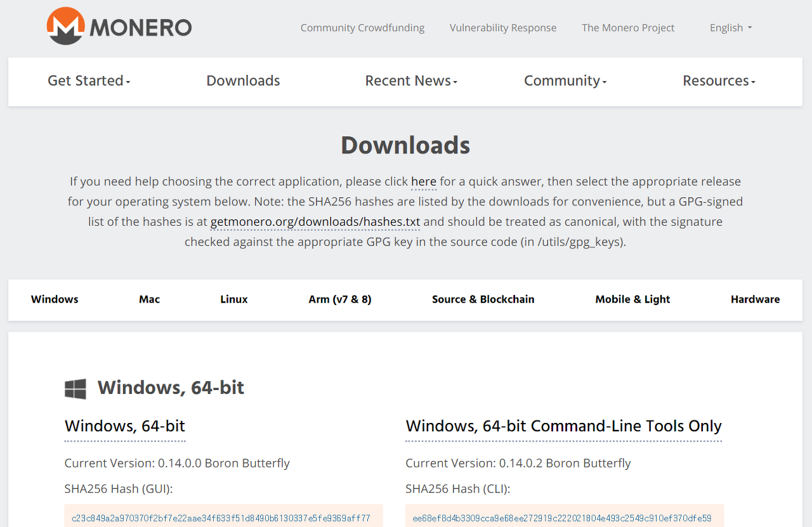Click the large Downloads page heading

[405, 145]
